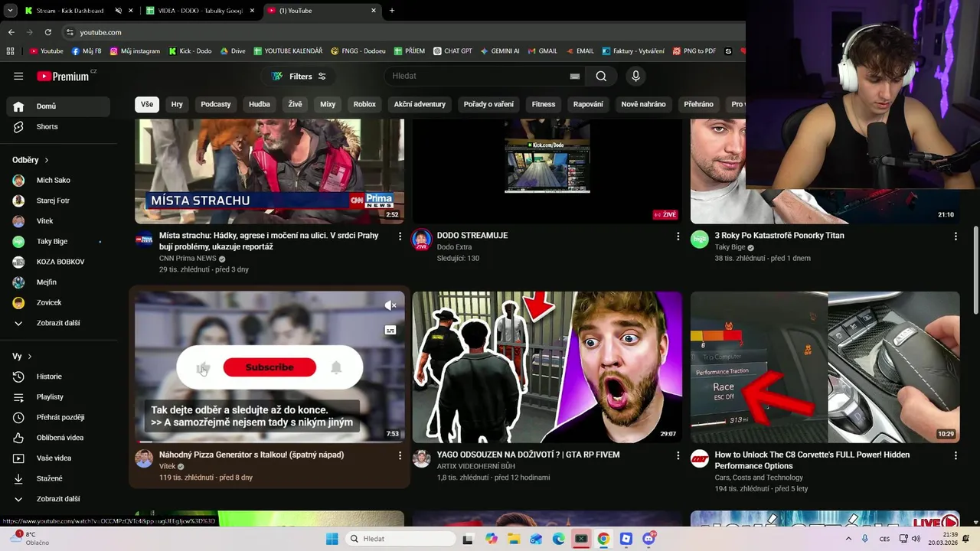Open Mich Sako channel subscription
980x551 pixels.
coord(58,181)
